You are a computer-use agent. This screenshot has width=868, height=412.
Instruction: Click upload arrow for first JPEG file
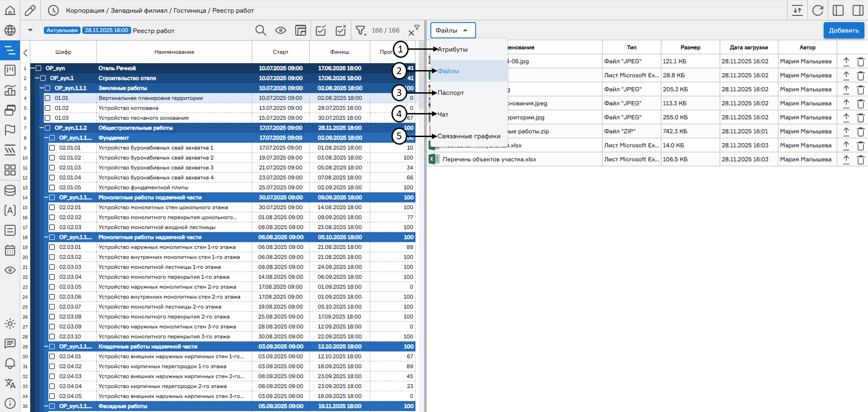pos(846,62)
